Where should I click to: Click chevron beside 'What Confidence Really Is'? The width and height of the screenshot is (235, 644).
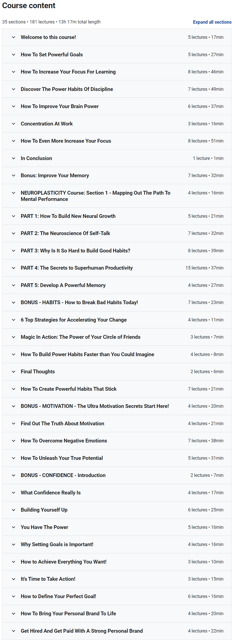click(x=13, y=493)
